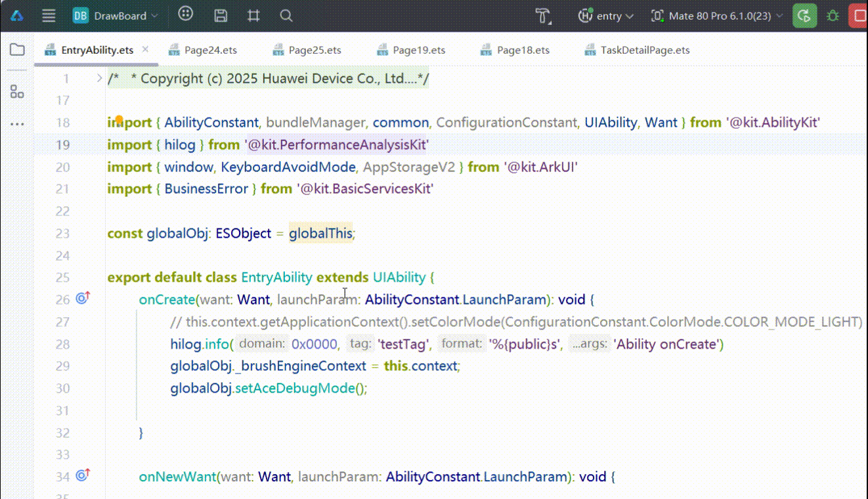The image size is (868, 499).
Task: Click the hammer build icon
Action: 543,16
